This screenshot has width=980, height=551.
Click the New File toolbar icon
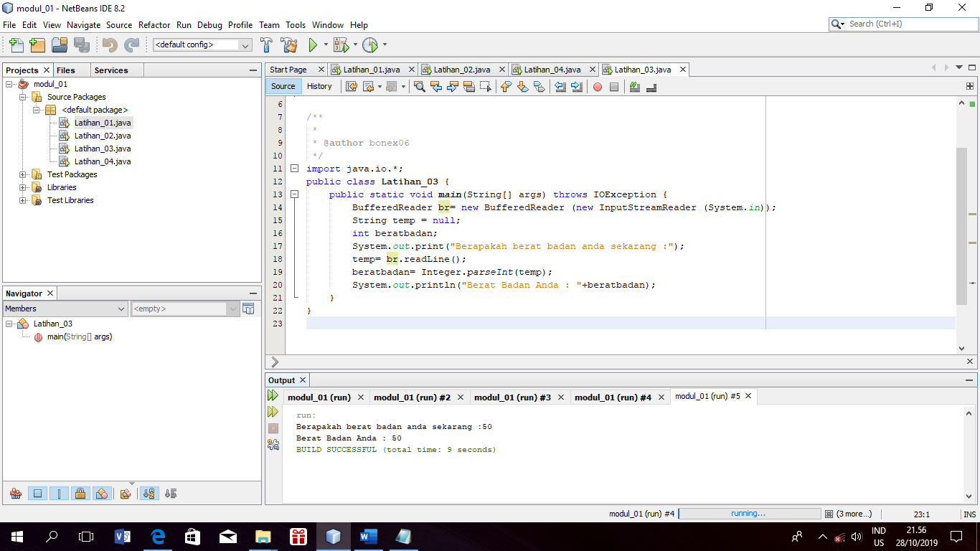click(16, 45)
